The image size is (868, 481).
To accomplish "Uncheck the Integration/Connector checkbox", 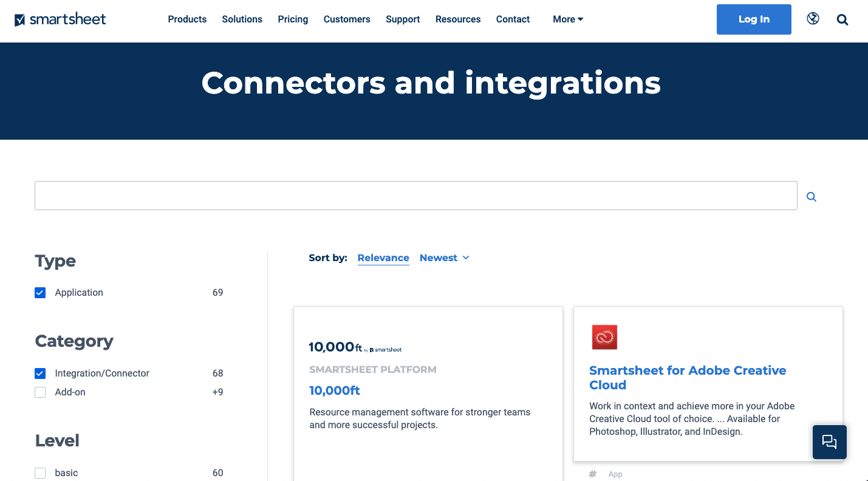I will pos(40,374).
